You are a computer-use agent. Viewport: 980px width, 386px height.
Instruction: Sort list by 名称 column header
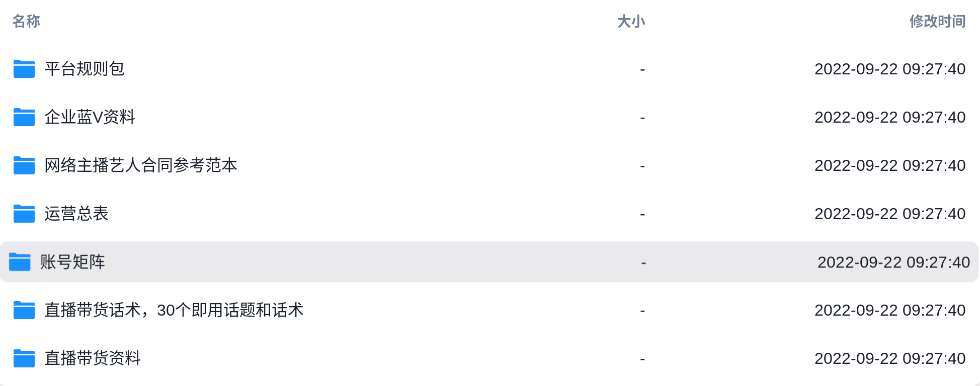coord(26,21)
